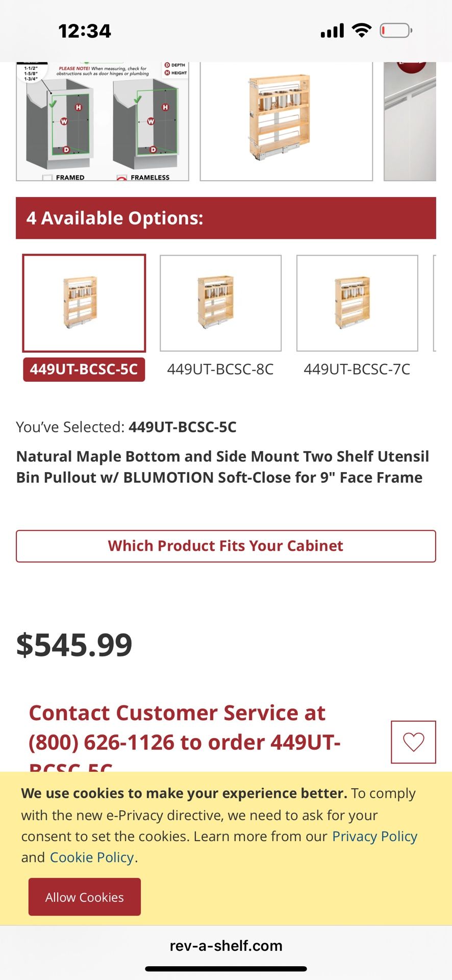452x980 pixels.
Task: Open the utensil pullout gallery photo
Action: click(286, 121)
